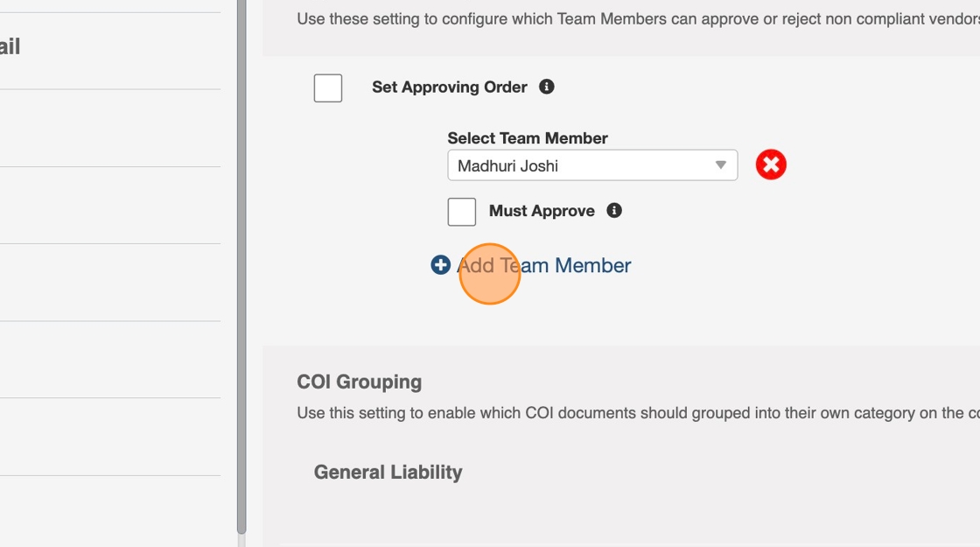Open the Select Team Member dropdown
The height and width of the screenshot is (547, 980).
591,165
